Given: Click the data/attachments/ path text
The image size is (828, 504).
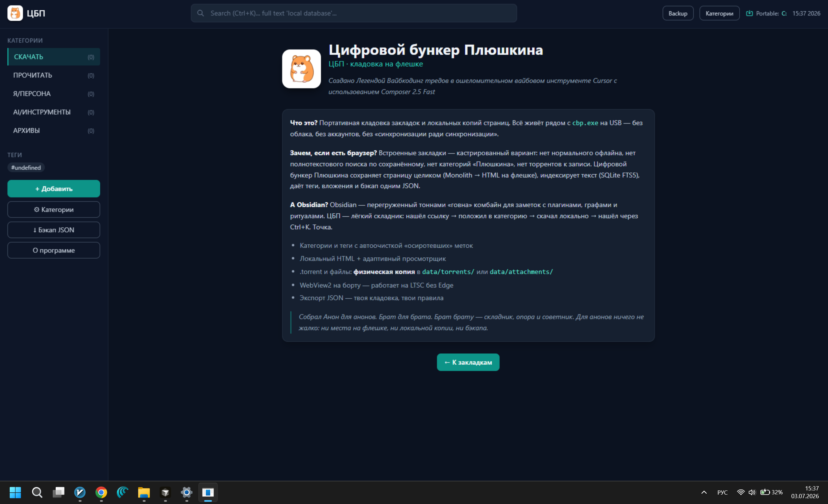Looking at the screenshot, I should [x=521, y=272].
